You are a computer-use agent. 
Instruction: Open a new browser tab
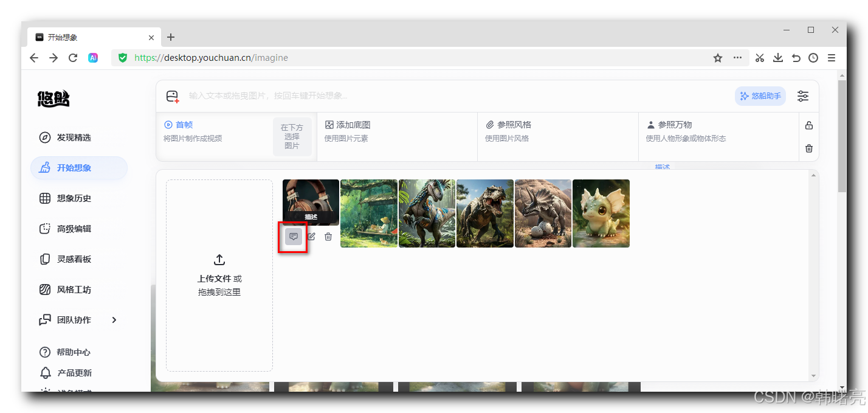(x=171, y=37)
